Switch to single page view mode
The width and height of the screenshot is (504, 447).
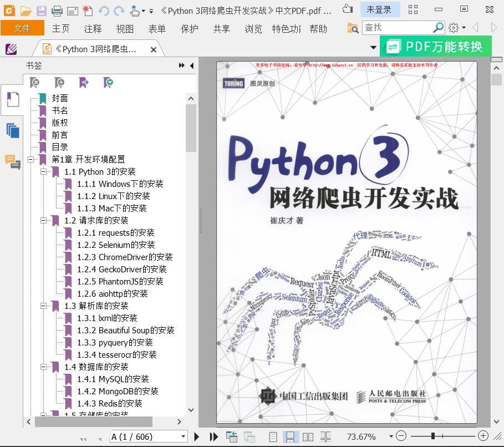click(273, 436)
